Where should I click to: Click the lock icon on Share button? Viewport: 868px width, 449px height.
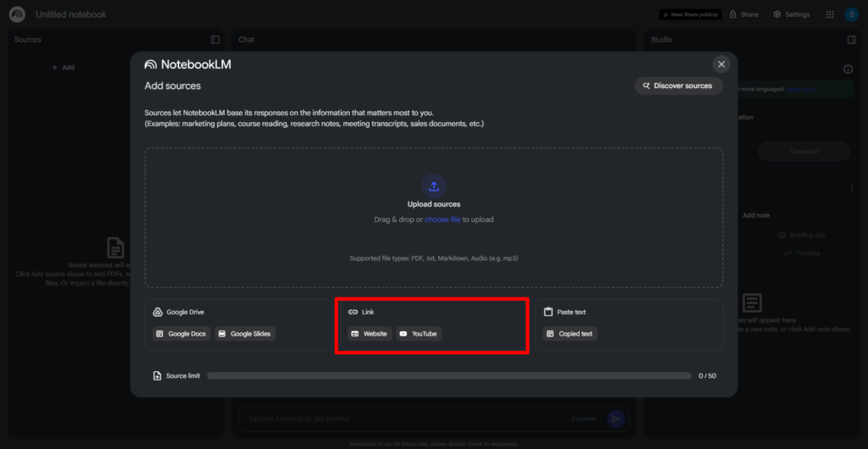point(732,14)
